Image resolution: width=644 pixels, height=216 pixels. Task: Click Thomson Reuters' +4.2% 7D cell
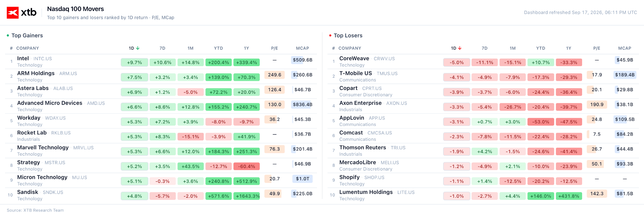pos(485,151)
